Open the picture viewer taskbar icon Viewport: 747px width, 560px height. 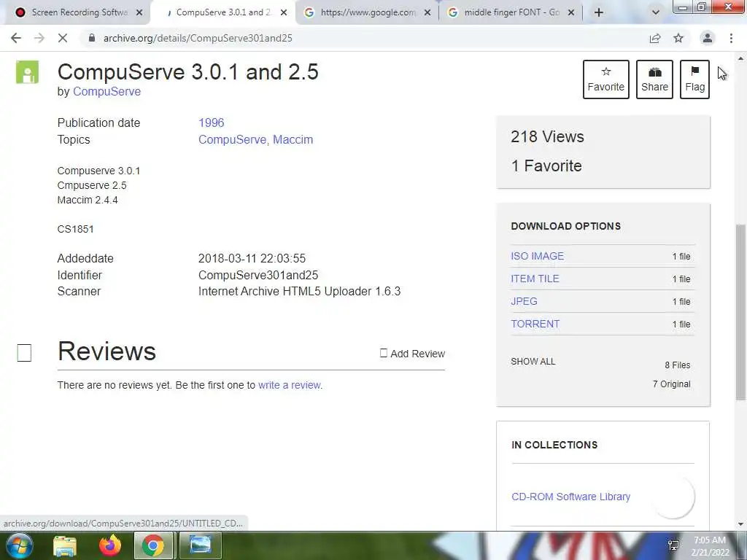tap(200, 545)
